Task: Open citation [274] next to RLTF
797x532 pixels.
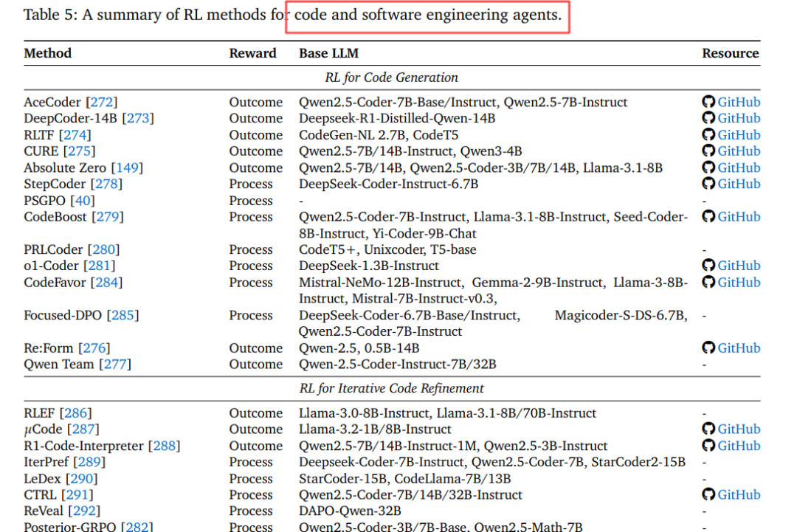Action: pos(75,135)
